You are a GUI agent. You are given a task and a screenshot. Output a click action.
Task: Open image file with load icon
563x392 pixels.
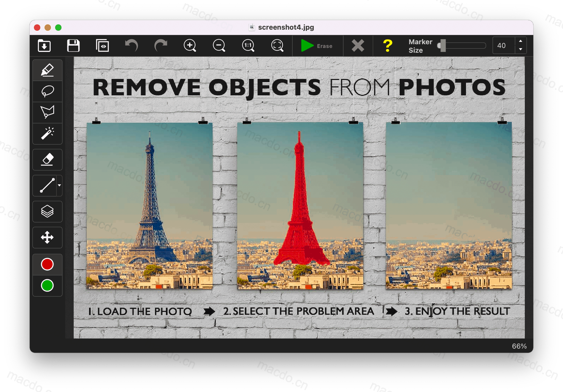pyautogui.click(x=44, y=46)
